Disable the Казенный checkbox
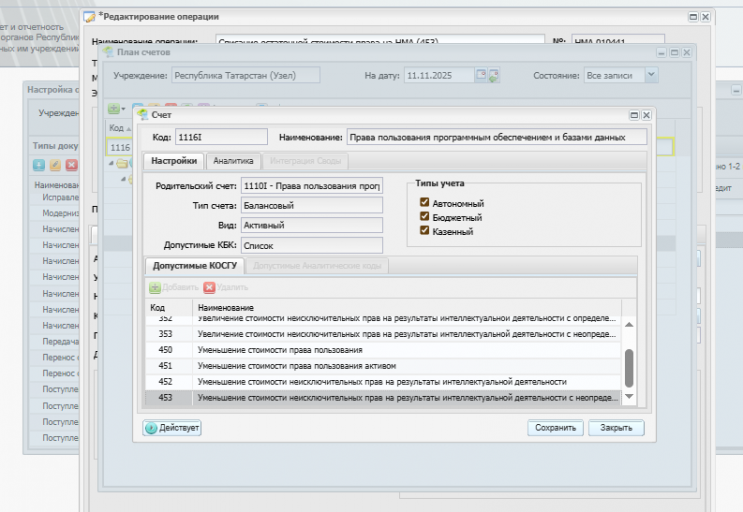743x512 pixels. tap(425, 231)
